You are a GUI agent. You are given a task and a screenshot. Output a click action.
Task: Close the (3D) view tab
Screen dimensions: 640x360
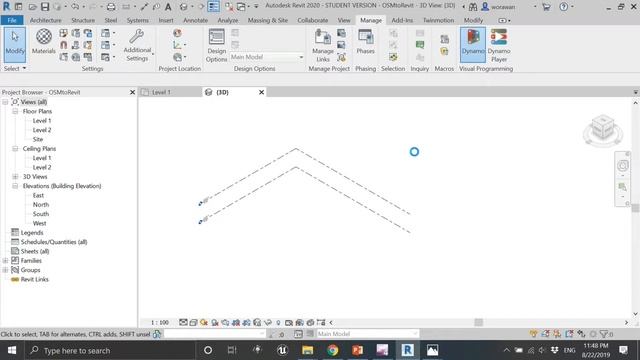coord(261,92)
